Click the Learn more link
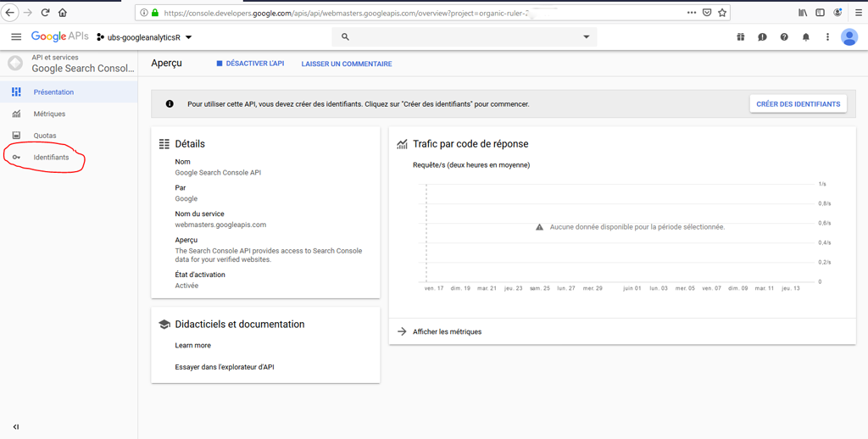The height and width of the screenshot is (439, 868). click(192, 346)
